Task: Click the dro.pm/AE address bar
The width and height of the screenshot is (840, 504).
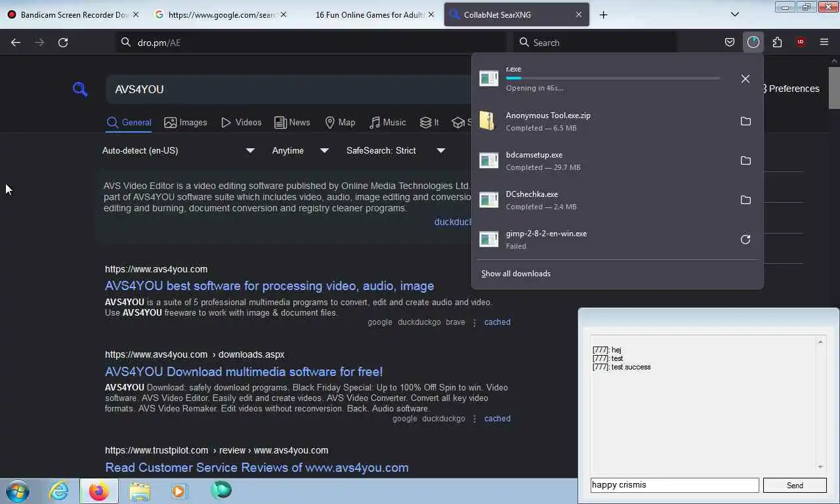Action: [x=311, y=42]
